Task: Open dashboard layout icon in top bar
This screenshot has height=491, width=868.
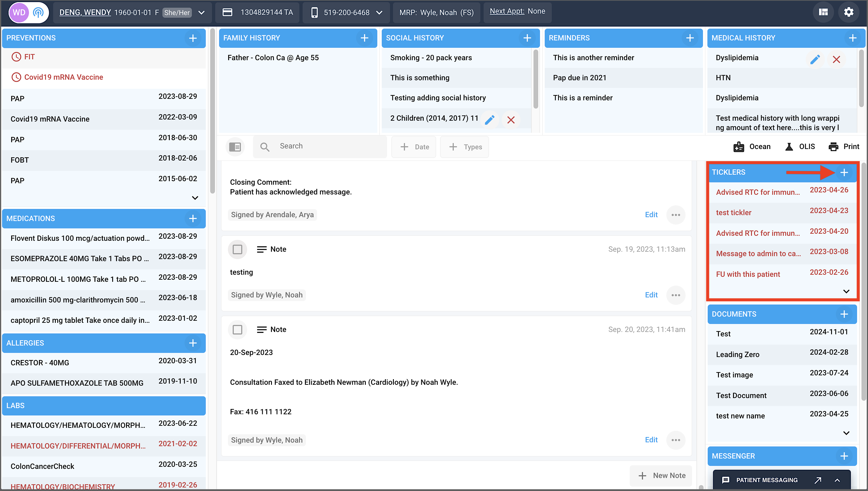Action: point(823,12)
